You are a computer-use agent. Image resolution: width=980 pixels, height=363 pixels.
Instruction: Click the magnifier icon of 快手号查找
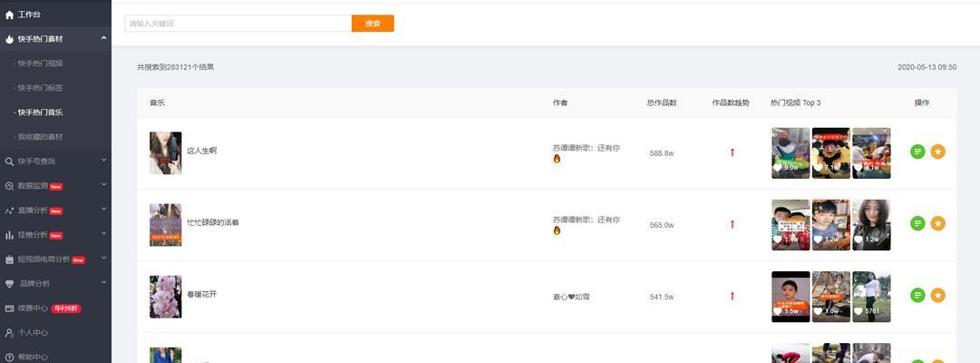point(9,162)
